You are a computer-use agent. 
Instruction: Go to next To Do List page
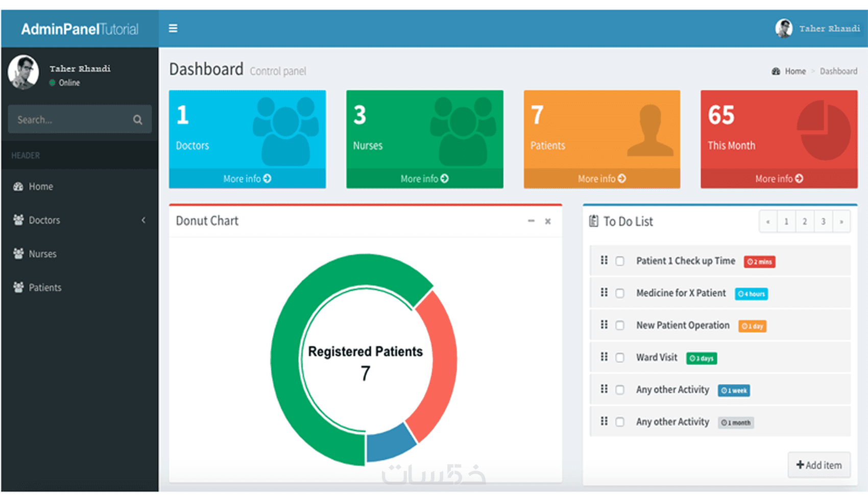[841, 221]
